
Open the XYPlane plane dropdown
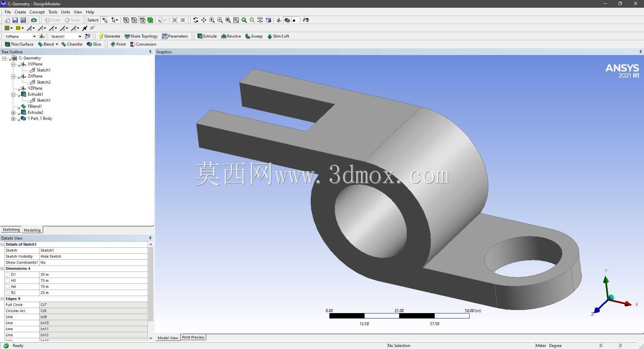tap(34, 36)
